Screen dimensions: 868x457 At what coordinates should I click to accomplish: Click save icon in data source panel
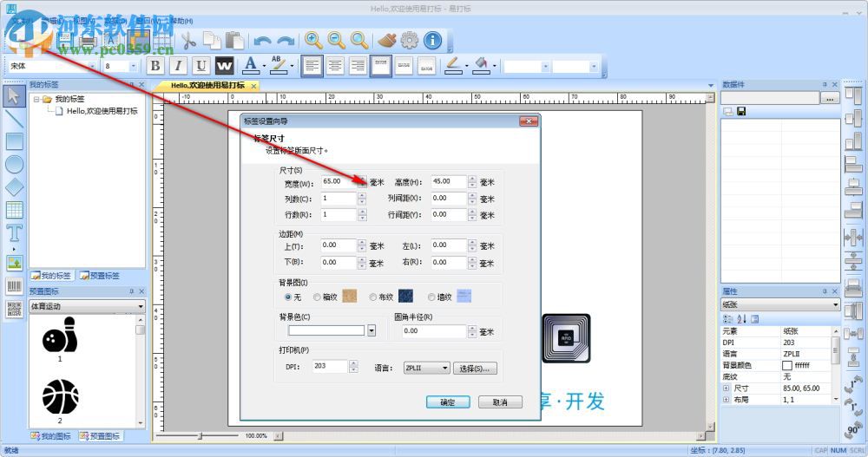click(741, 111)
